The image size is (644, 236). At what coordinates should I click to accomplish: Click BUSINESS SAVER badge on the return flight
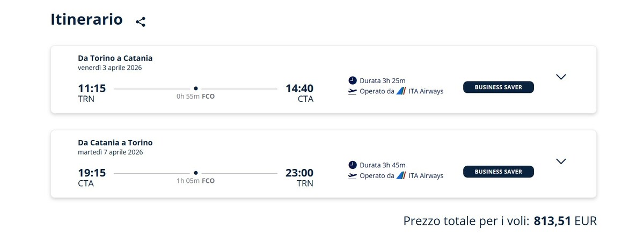[x=499, y=172]
